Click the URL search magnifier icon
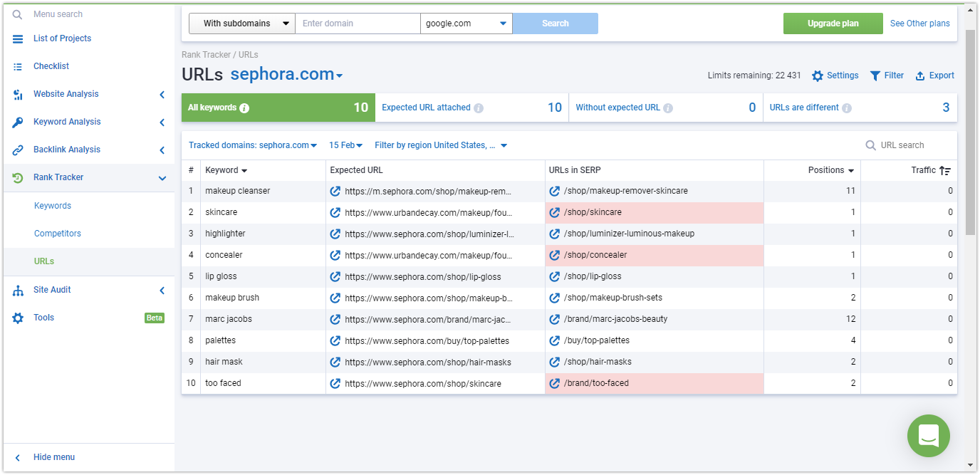The width and height of the screenshot is (980, 475). [870, 145]
